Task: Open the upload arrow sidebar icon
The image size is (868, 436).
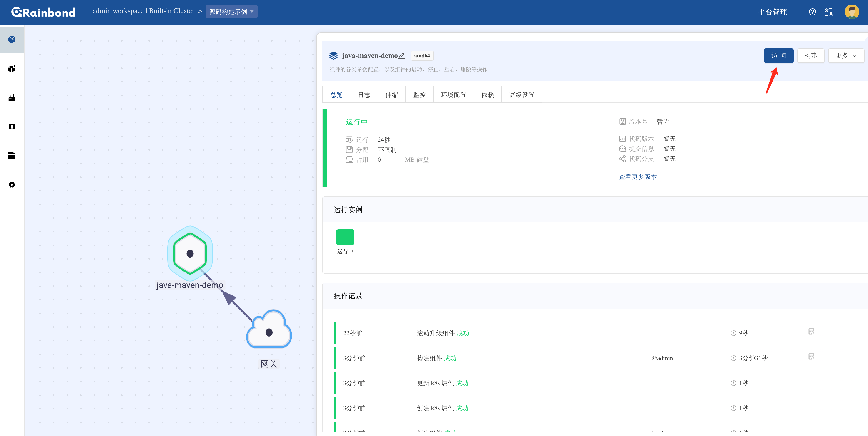Action: point(12,126)
